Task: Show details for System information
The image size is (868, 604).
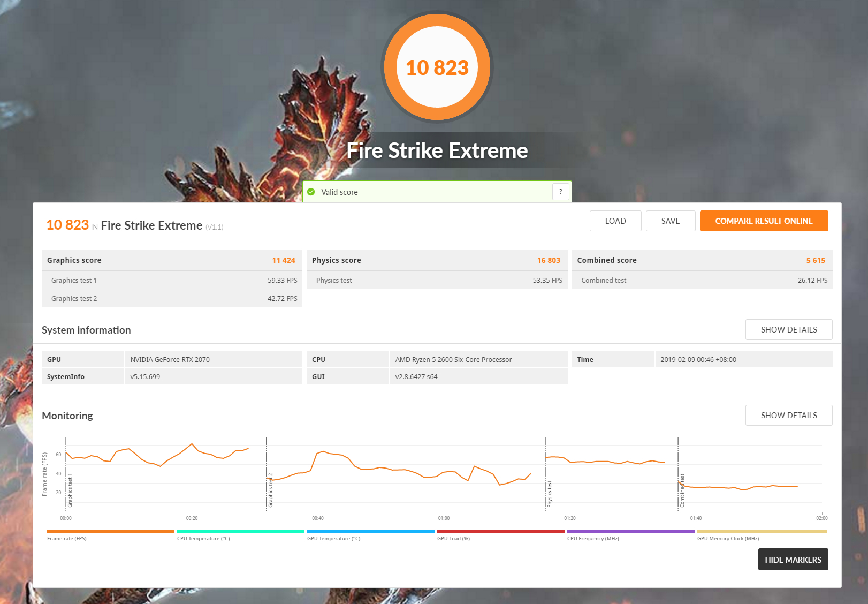Action: click(x=789, y=329)
